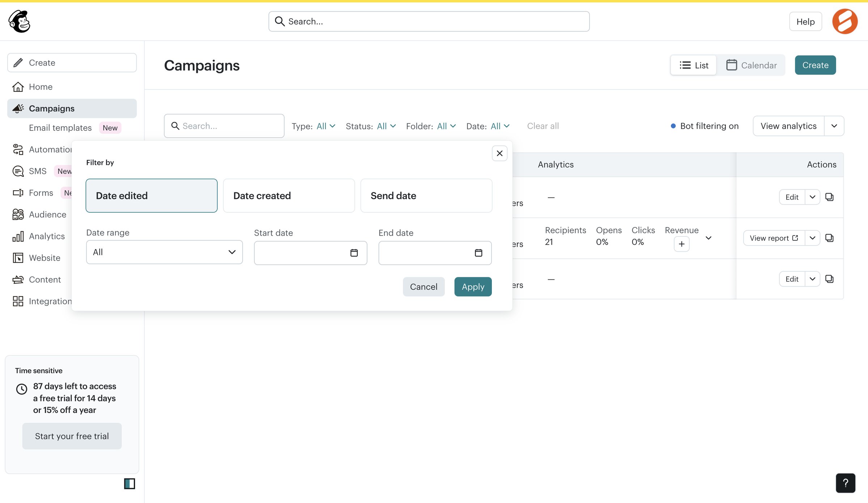Open Email templates sidebar link
868x503 pixels.
(x=60, y=128)
